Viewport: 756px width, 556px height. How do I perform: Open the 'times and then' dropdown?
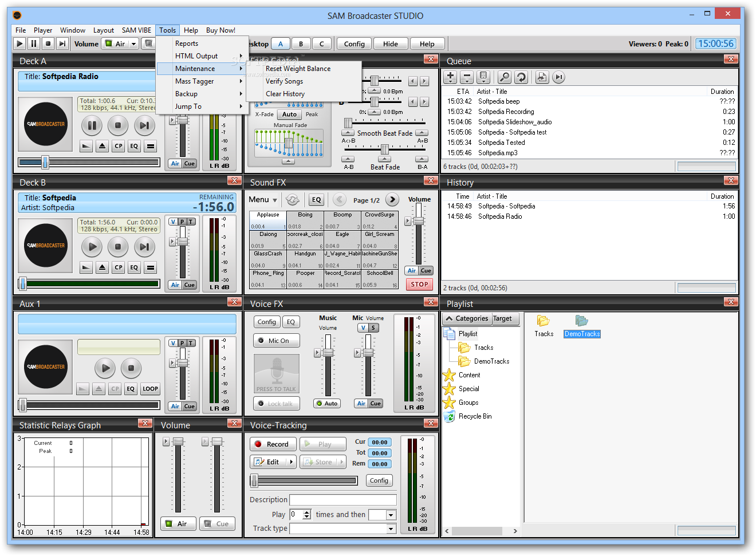[x=391, y=515]
